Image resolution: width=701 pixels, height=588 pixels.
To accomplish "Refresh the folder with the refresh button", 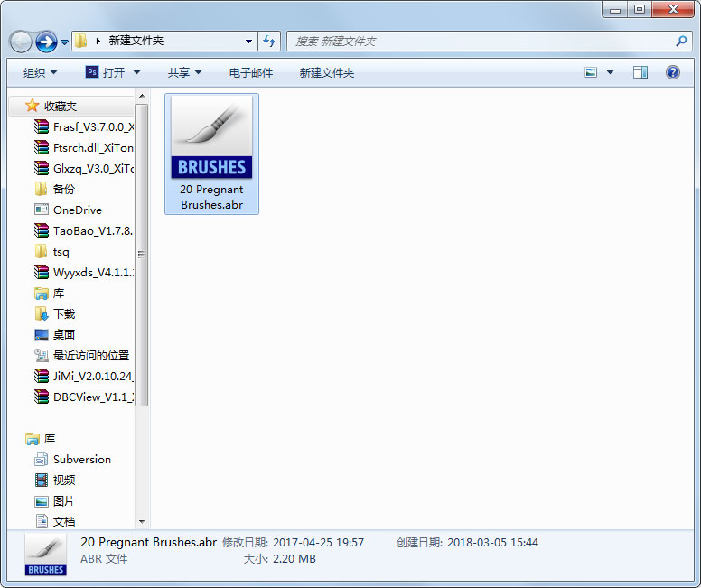I will click(x=269, y=42).
